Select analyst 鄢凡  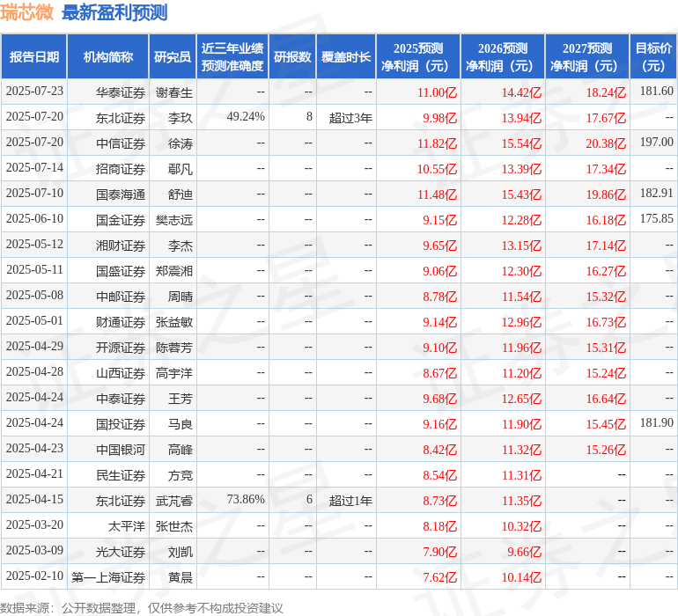pyautogui.click(x=180, y=169)
